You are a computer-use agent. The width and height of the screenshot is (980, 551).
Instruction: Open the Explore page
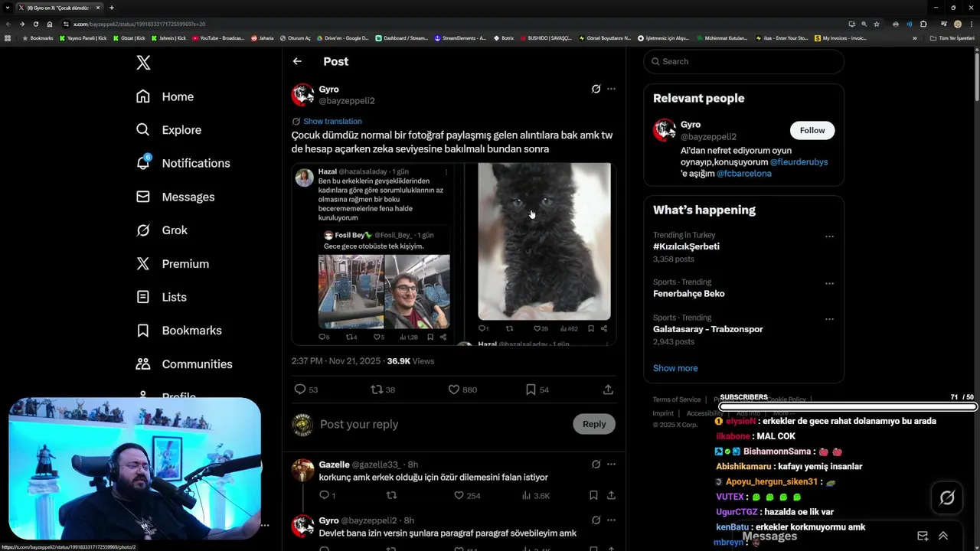(168, 130)
